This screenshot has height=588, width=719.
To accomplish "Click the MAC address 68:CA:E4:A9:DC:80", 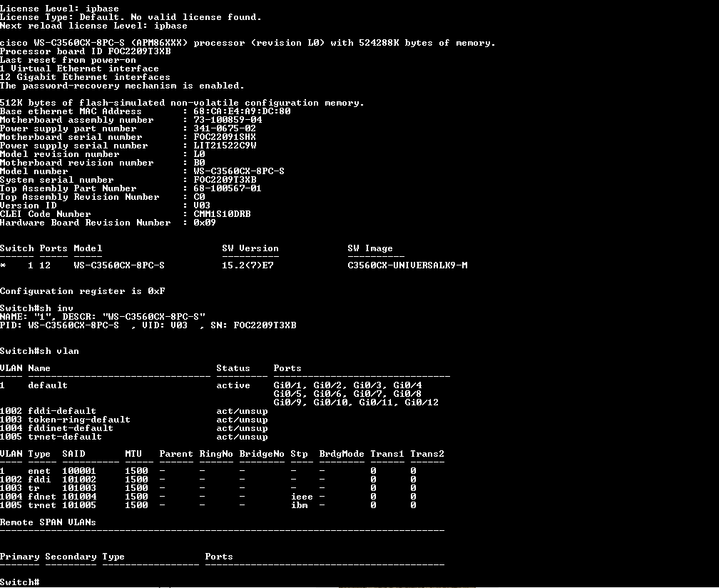I will click(x=242, y=111).
